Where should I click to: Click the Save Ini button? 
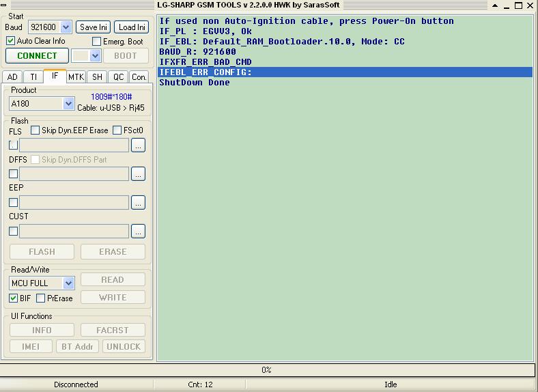94,27
